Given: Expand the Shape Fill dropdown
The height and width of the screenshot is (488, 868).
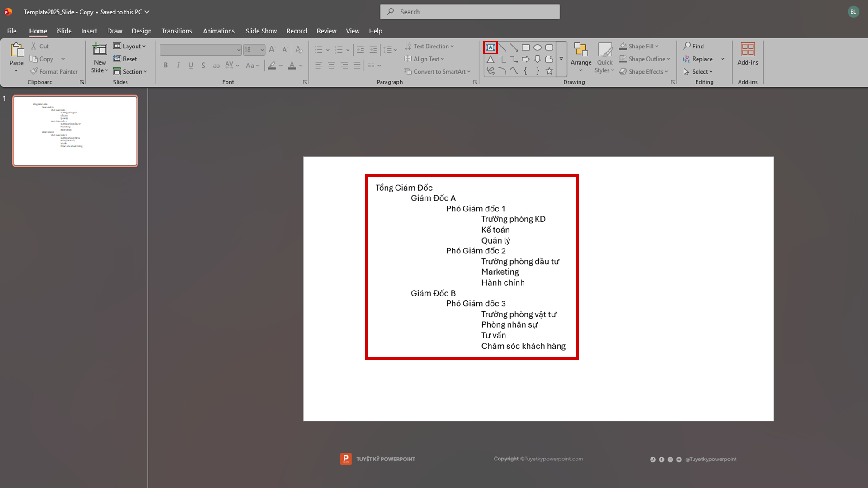Looking at the screenshot, I should tap(657, 46).
